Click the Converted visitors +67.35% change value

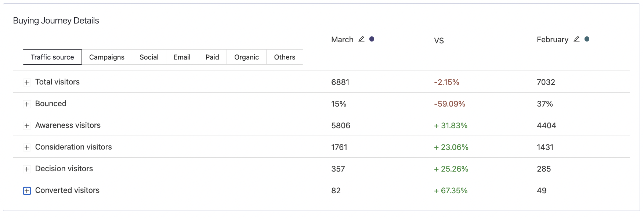point(451,191)
